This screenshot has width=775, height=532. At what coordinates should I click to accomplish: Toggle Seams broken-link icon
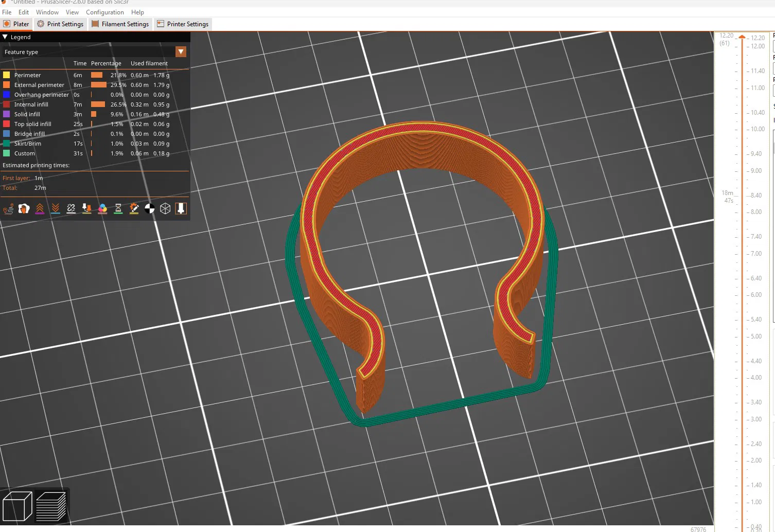(x=71, y=208)
